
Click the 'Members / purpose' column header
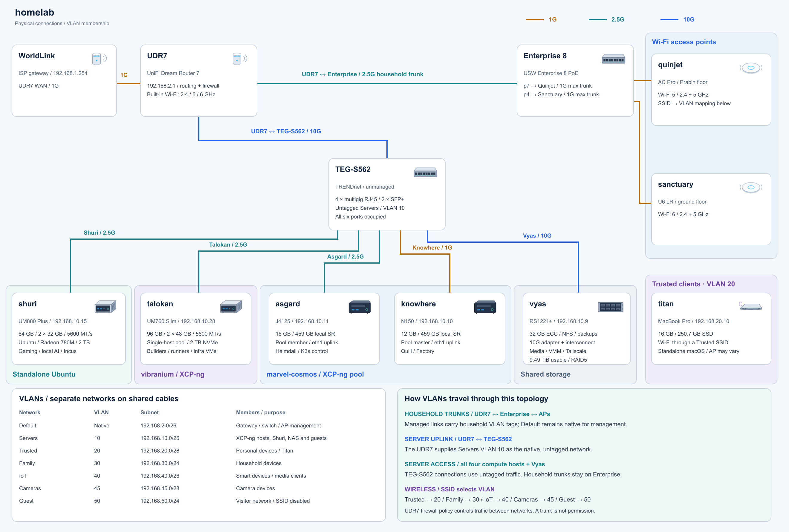point(261,412)
